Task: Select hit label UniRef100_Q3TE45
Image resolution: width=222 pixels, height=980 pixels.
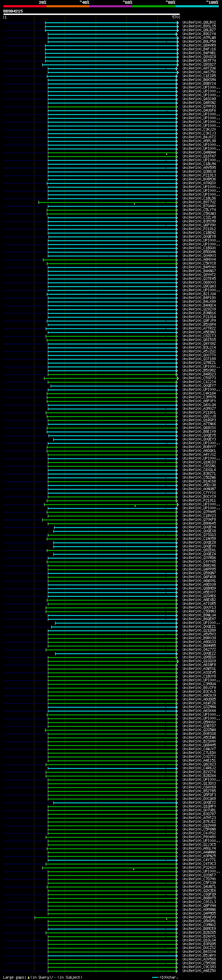Action: 199,278
